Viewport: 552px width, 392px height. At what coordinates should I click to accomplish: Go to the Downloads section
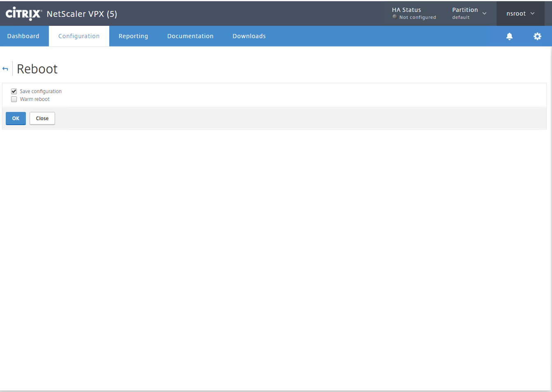[x=249, y=36]
